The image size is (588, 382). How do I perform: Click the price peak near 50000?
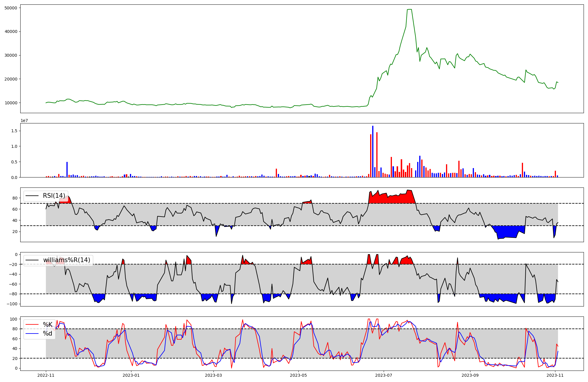409,10
